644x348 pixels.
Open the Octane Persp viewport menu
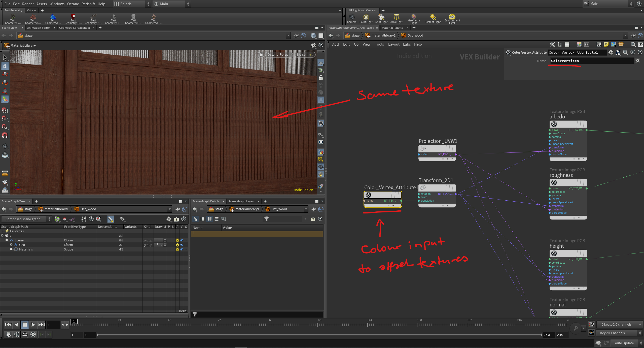(279, 54)
